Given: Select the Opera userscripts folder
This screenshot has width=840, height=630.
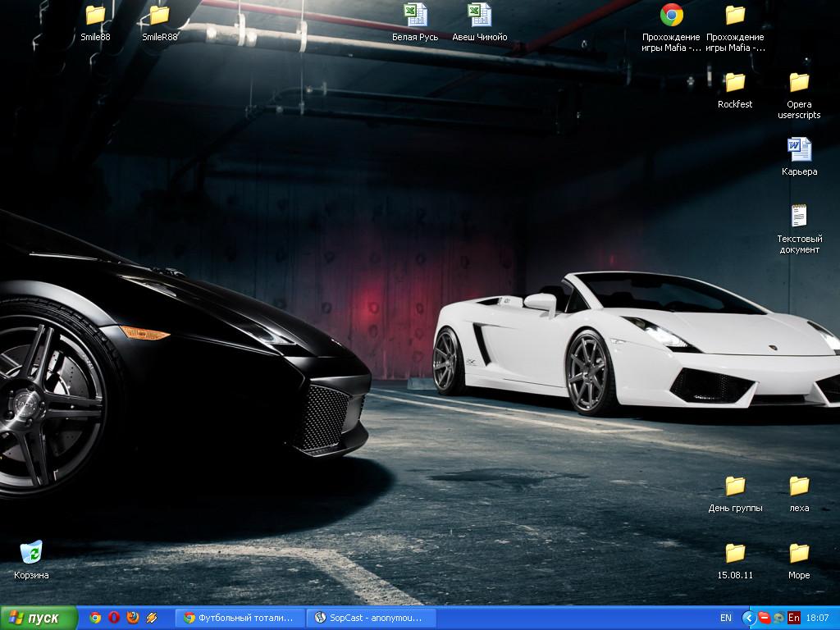Looking at the screenshot, I should [799, 83].
